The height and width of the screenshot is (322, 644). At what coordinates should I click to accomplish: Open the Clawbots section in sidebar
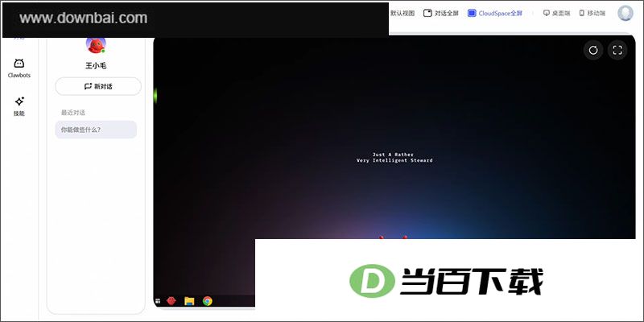tap(19, 68)
